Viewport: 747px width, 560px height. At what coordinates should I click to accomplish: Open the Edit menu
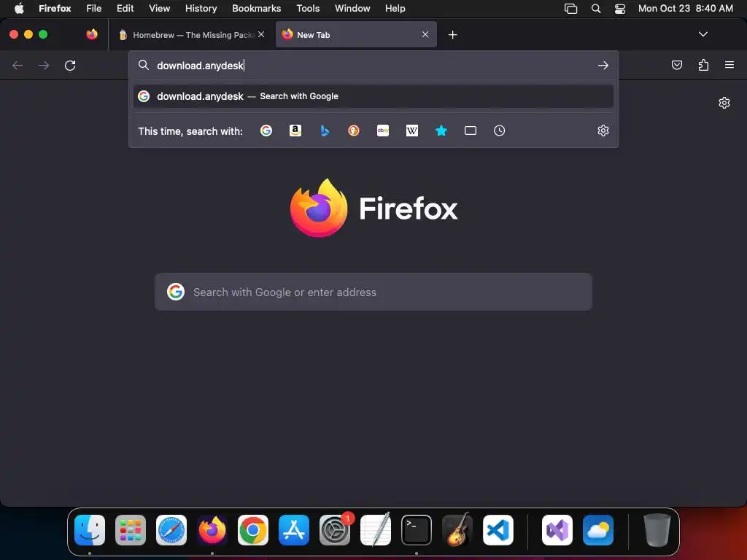pos(125,8)
